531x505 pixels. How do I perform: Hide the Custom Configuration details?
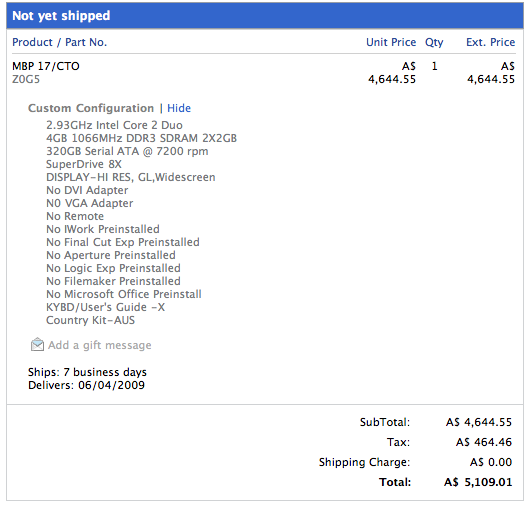(x=179, y=108)
